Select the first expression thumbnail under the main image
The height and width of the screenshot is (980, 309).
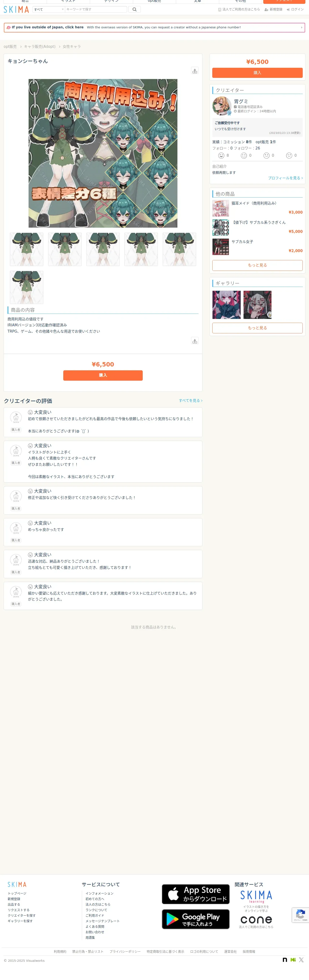(26, 249)
